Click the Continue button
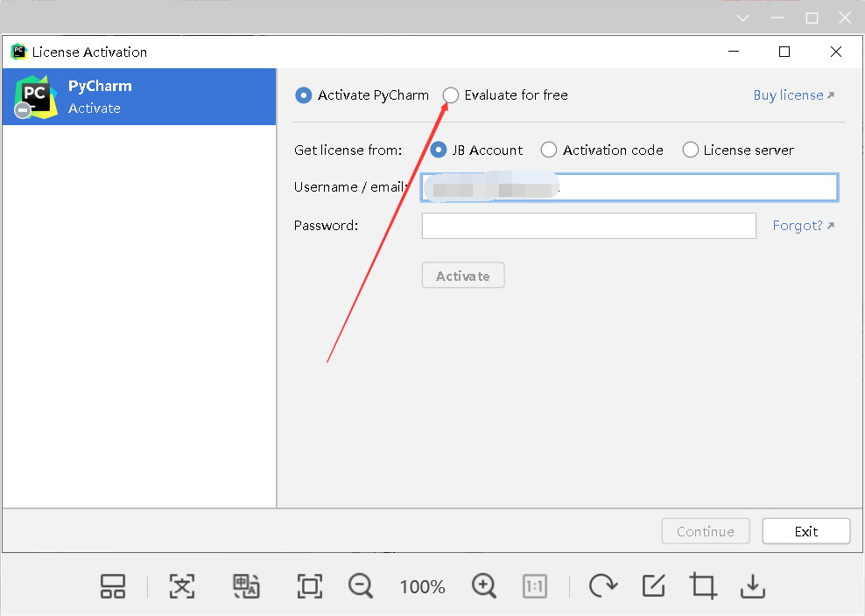 click(x=706, y=531)
